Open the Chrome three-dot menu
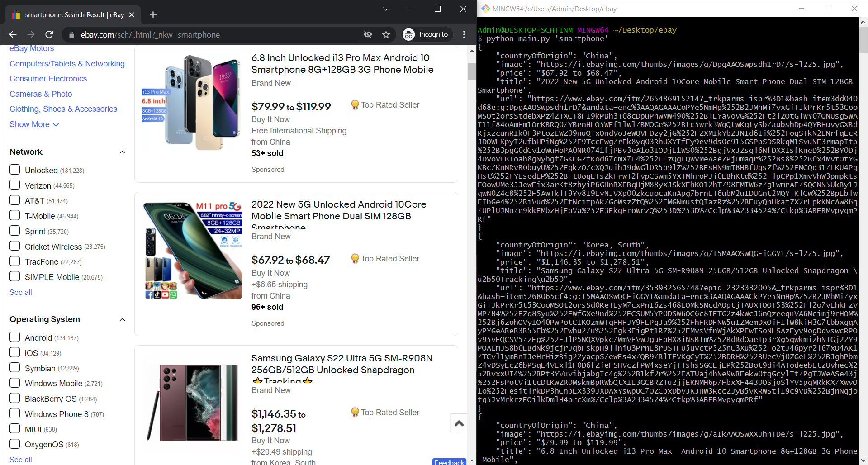The width and height of the screenshot is (868, 465). (x=464, y=34)
